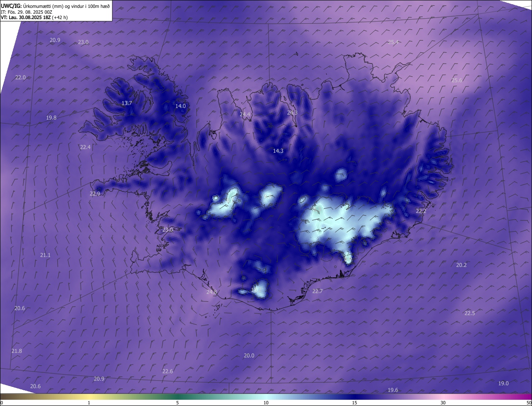Click the 14.3 value label

278,151
